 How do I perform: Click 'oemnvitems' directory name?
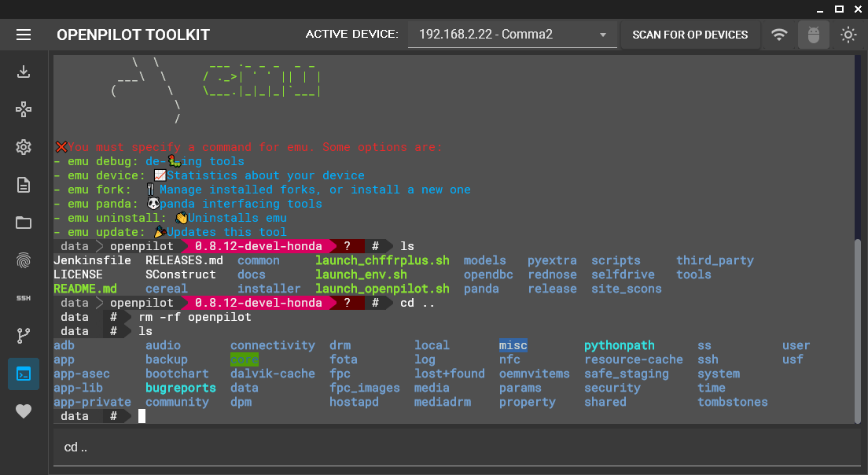[534, 374]
